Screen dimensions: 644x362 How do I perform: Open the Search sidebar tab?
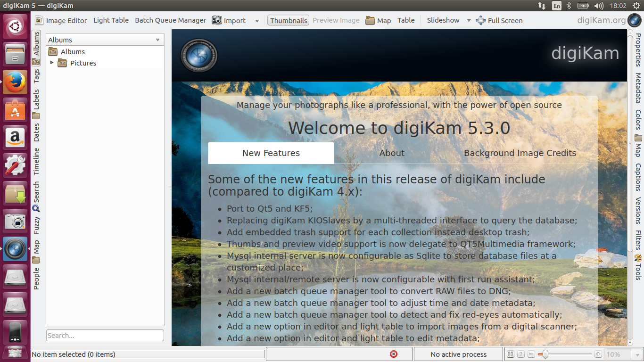click(x=36, y=196)
